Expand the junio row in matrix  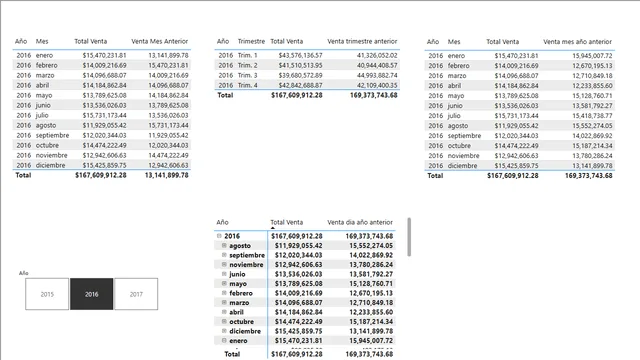pyautogui.click(x=224, y=274)
